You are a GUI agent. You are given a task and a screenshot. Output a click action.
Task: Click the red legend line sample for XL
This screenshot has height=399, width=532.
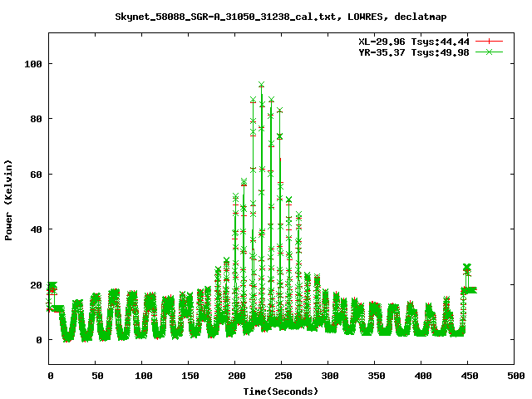point(489,42)
